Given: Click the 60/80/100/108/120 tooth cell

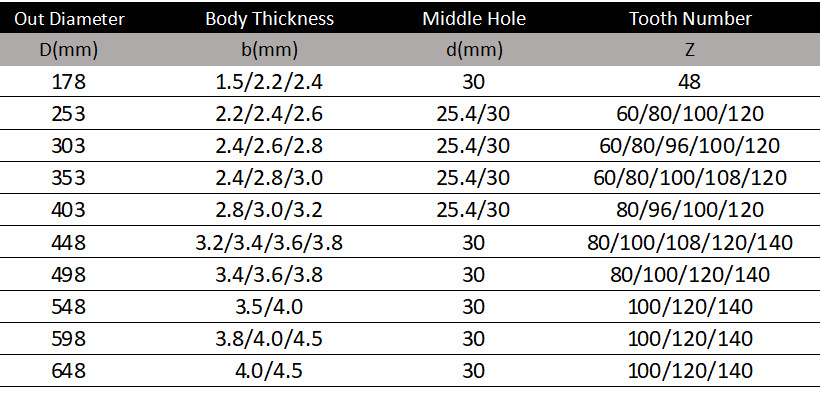Looking at the screenshot, I should [x=690, y=178].
